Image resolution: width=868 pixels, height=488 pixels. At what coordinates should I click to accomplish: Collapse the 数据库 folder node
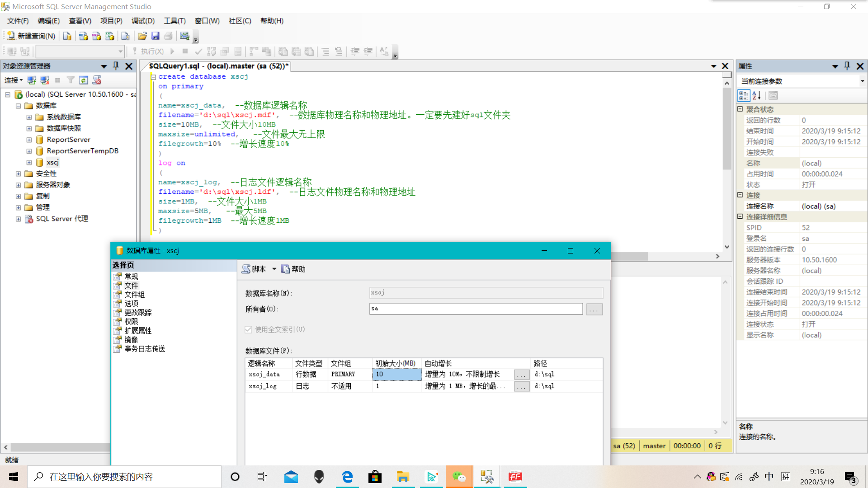18,106
